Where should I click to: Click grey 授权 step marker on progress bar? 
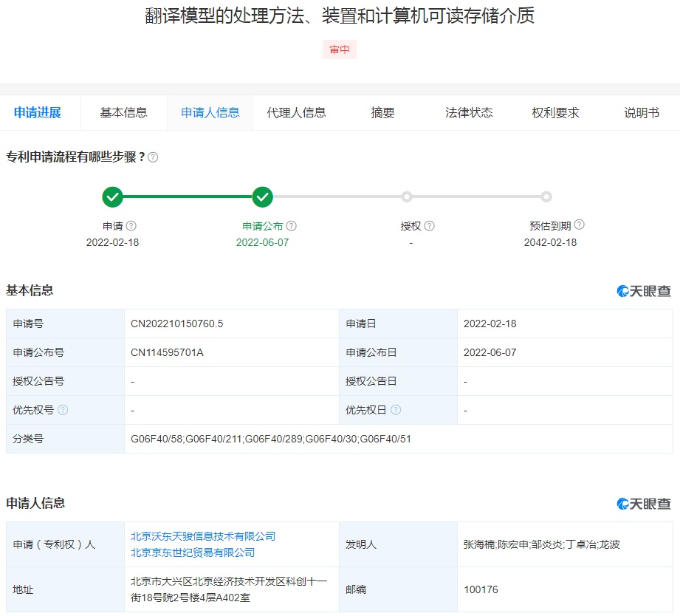[x=407, y=197]
